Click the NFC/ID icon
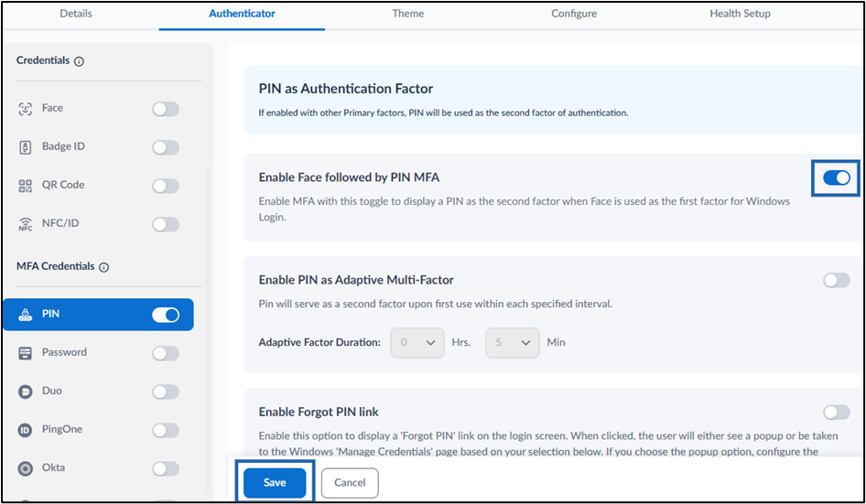 pos(26,224)
